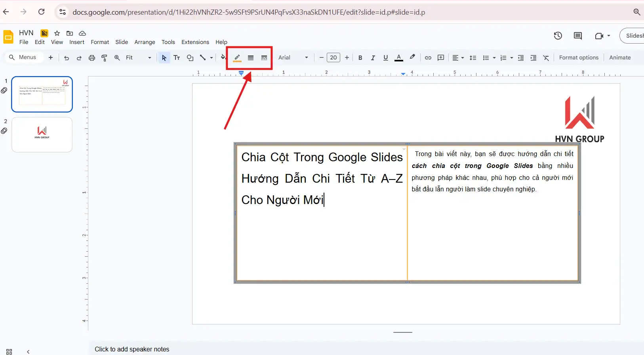The image size is (644, 355).
Task: Click the site info icon in address bar
Action: (x=63, y=12)
